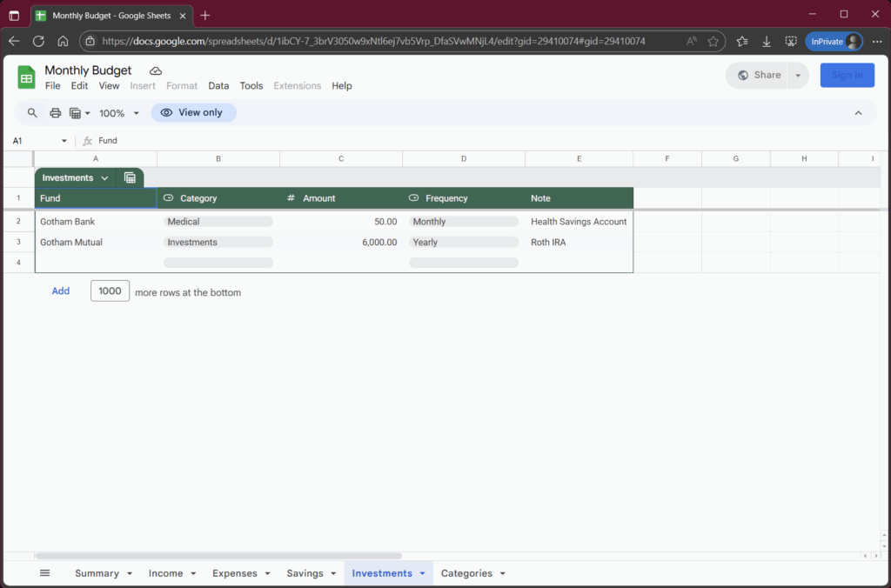Open a new browser tab
Screen dimensions: 891x588
tap(205, 16)
